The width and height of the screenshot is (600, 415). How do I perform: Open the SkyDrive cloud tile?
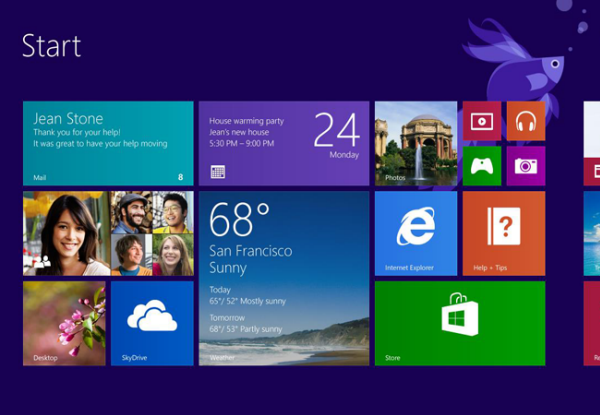coord(152,323)
